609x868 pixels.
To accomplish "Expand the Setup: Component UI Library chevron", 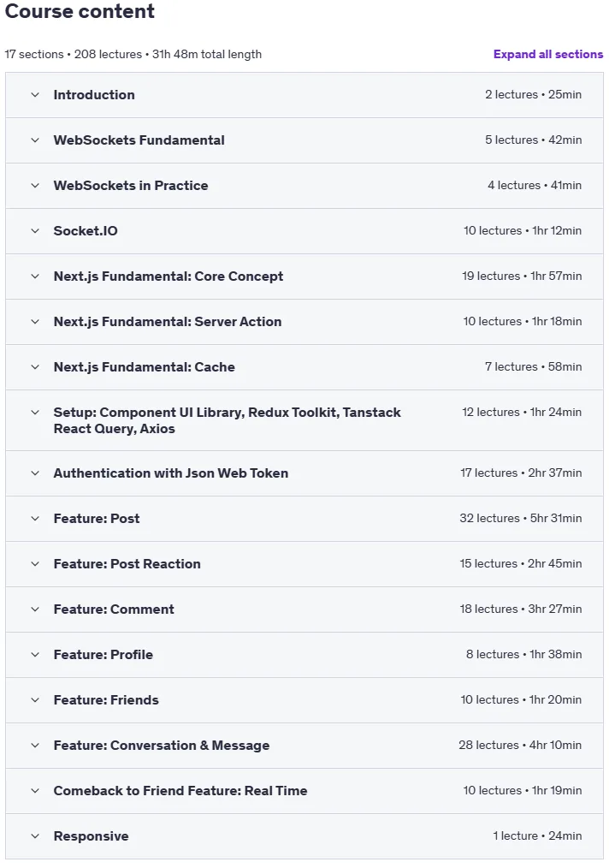I will click(x=35, y=413).
